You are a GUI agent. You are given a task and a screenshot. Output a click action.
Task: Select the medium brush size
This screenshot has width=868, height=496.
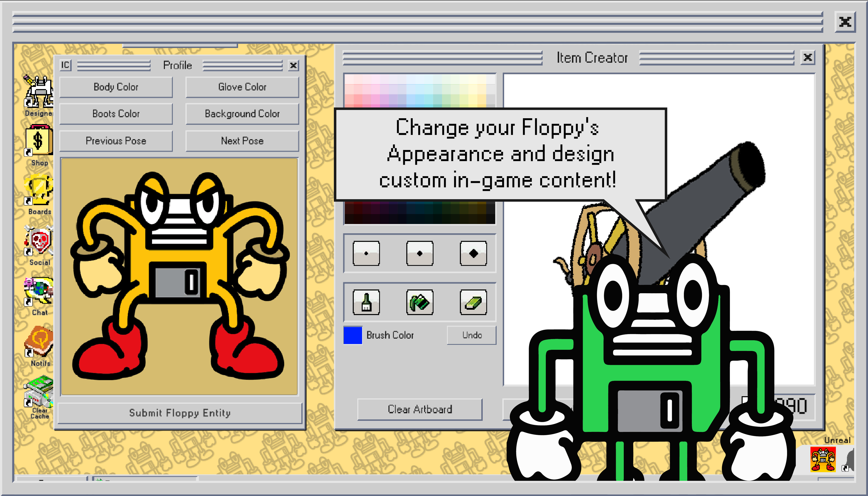coord(420,254)
